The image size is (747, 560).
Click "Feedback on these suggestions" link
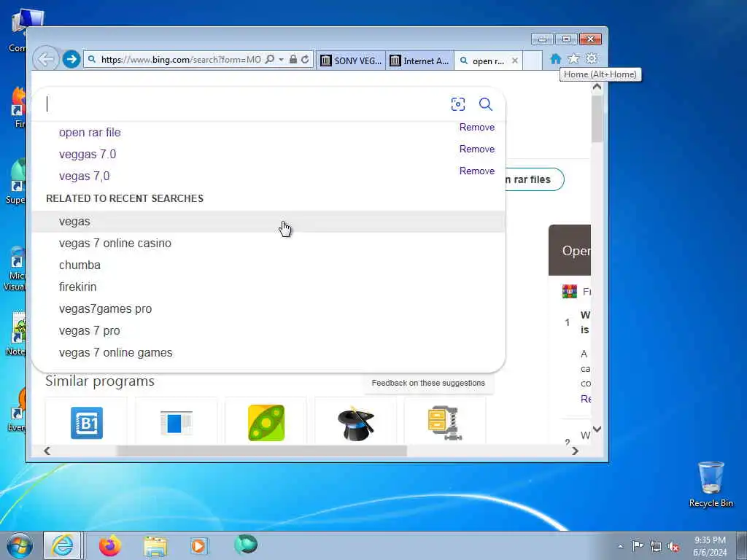(x=428, y=383)
